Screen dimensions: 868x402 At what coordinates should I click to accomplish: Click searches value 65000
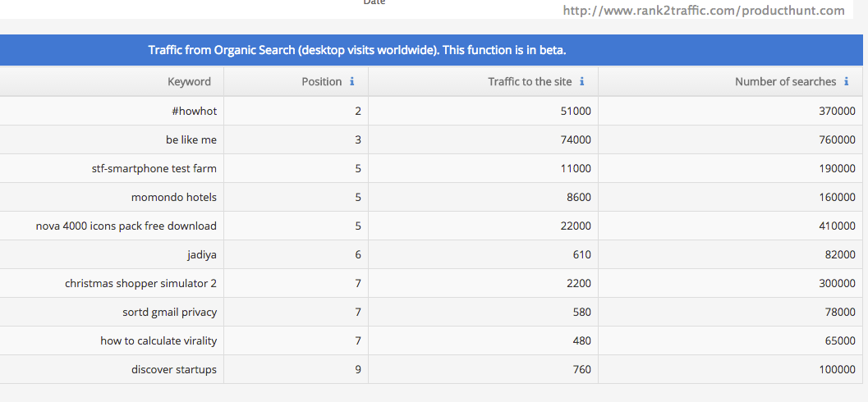click(840, 341)
